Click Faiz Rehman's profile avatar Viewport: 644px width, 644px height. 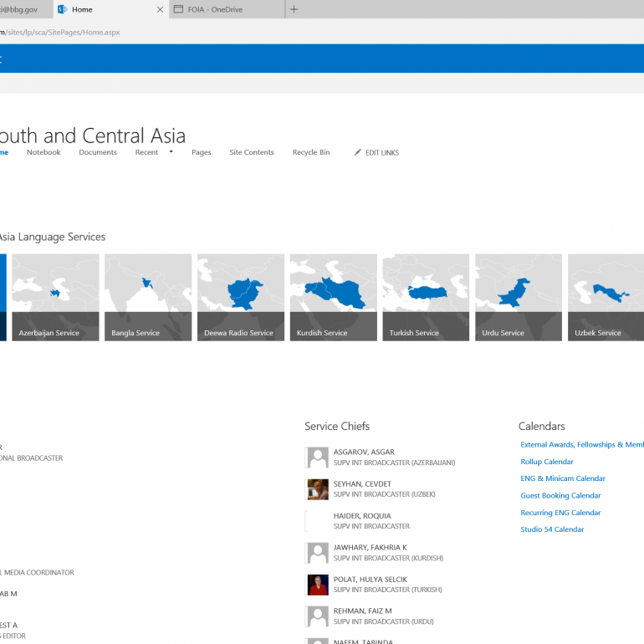(x=318, y=616)
